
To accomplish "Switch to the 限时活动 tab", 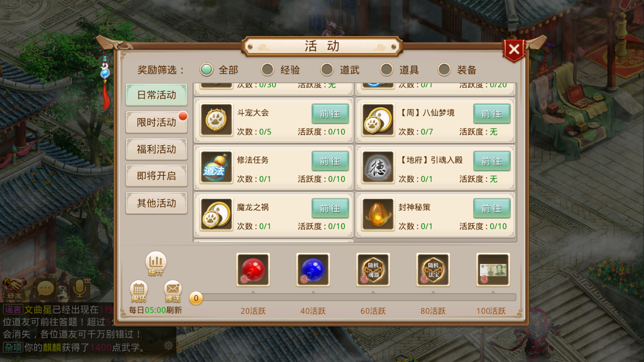I will click(157, 122).
